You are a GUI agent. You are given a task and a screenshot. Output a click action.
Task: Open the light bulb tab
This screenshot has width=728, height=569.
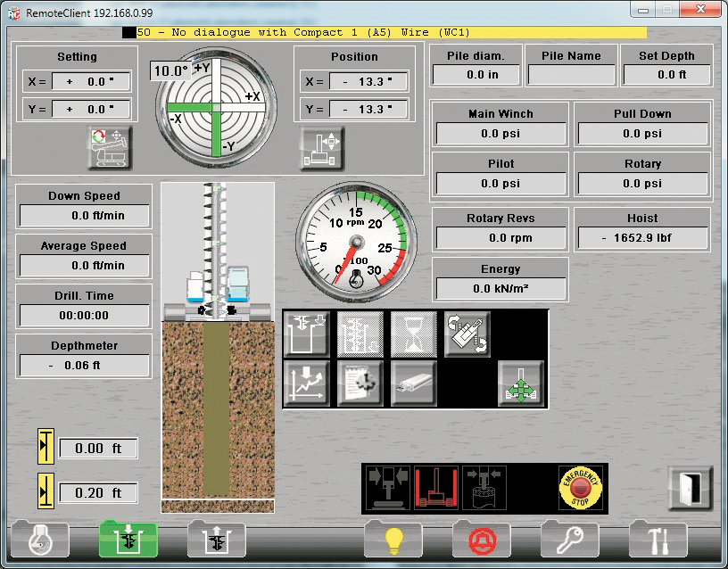(393, 541)
